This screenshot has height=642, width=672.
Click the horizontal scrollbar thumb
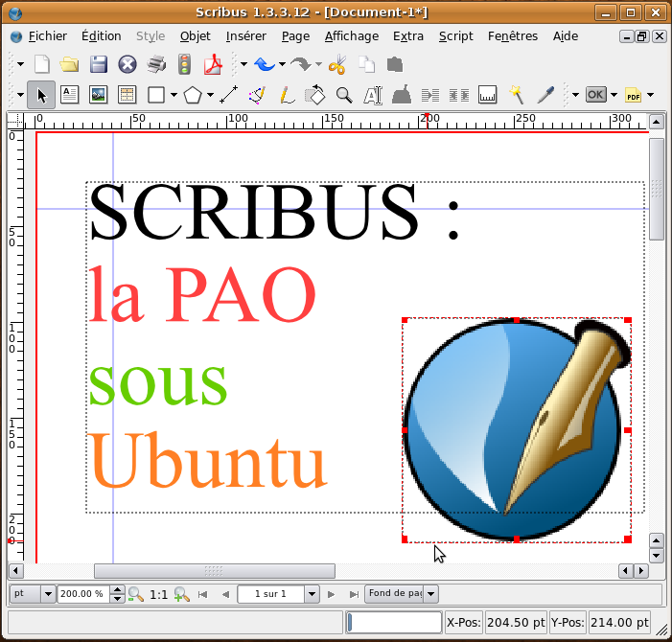[x=215, y=571]
